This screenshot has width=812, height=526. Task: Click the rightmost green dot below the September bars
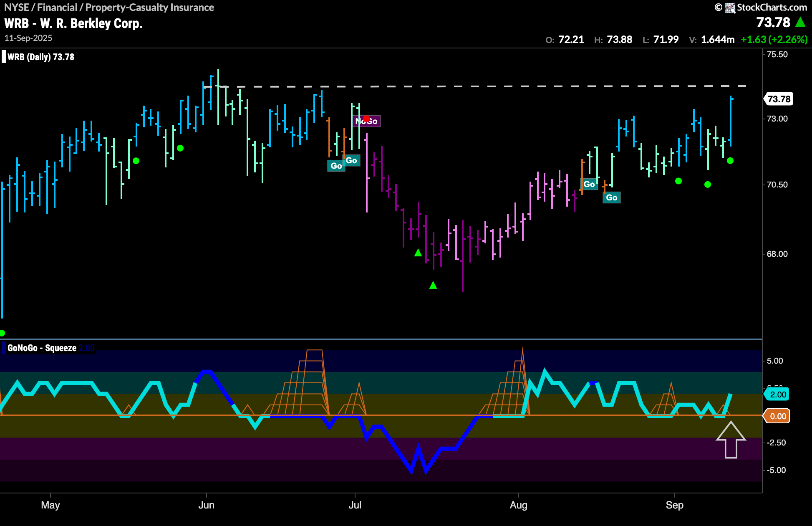pos(730,161)
